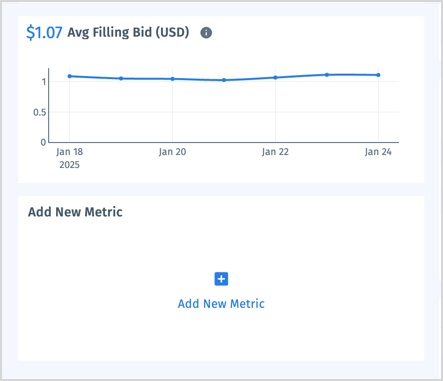Click the Jan 22 x-axis label
The image size is (443, 381).
(275, 152)
